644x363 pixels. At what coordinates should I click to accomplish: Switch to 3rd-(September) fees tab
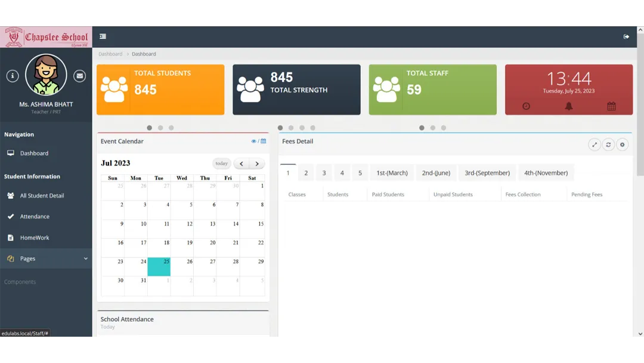(487, 173)
